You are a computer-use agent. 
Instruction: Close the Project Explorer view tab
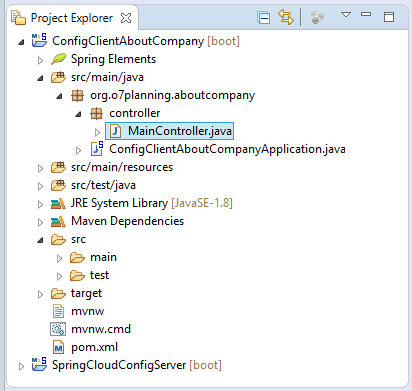(126, 18)
